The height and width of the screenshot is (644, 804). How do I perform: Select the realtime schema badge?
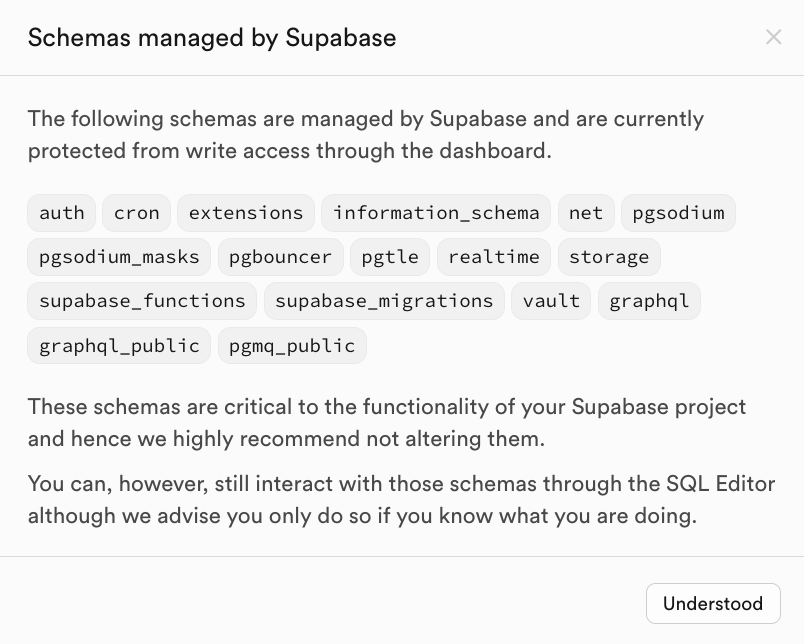494,257
